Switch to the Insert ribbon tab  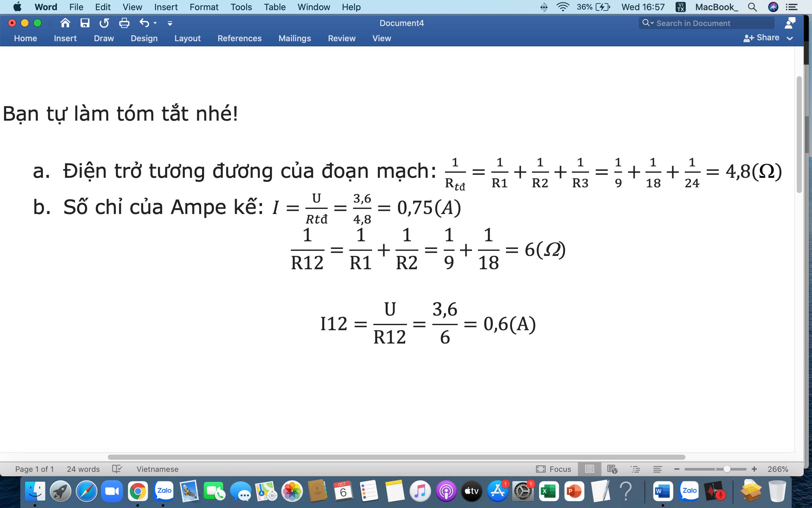point(65,38)
